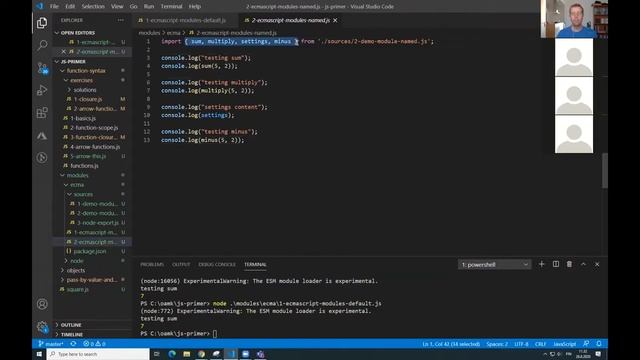Open the Terminal menu

click(171, 7)
